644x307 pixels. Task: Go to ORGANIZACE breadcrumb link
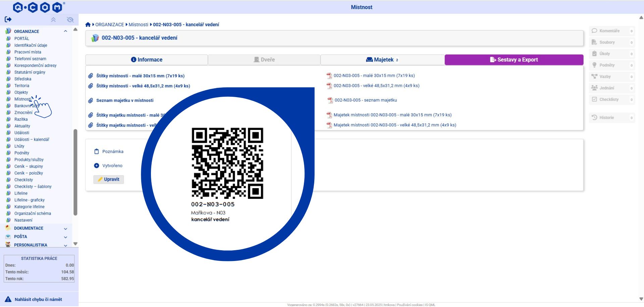pyautogui.click(x=110, y=25)
